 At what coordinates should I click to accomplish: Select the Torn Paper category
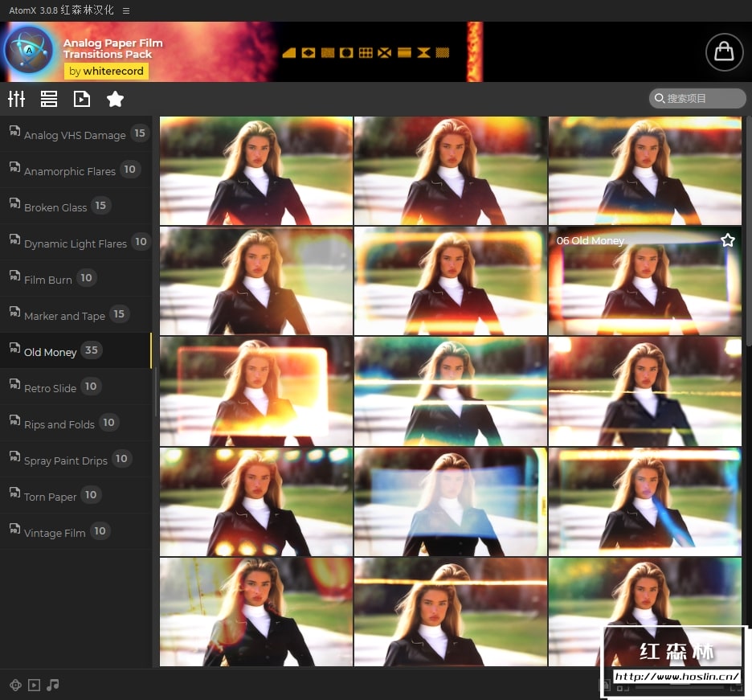[76, 496]
